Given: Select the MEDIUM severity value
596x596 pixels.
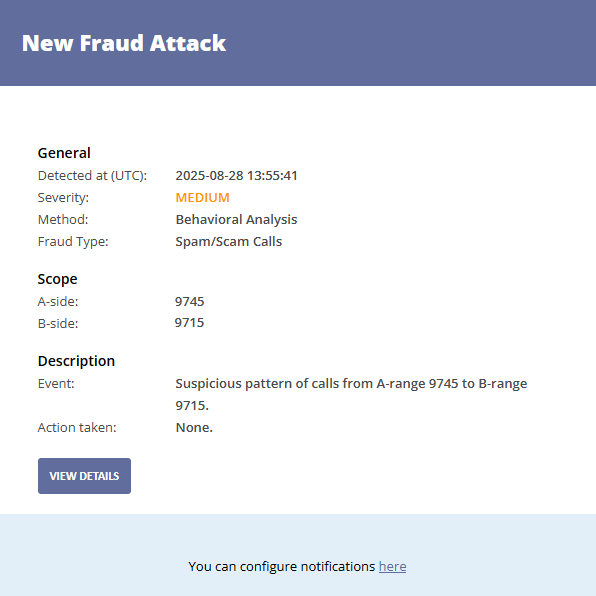Looking at the screenshot, I should pos(203,198).
